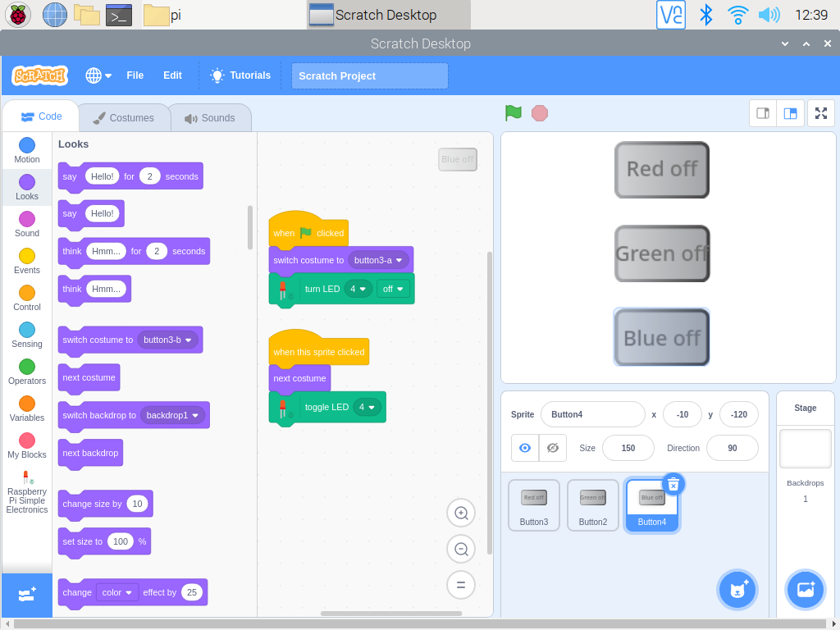This screenshot has height=630, width=840.
Task: Click when this sprite clicked hat block
Action: (x=319, y=349)
